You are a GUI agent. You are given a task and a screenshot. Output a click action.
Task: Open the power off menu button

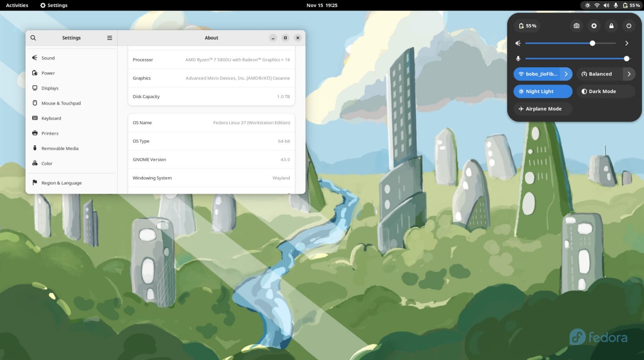coord(629,26)
